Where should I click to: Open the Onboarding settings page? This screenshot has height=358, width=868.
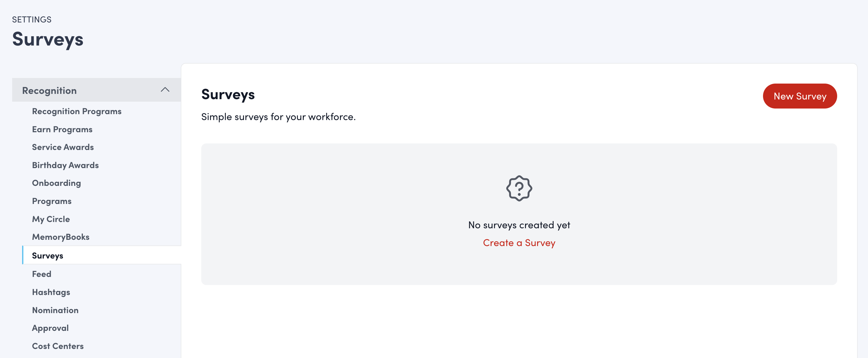56,183
